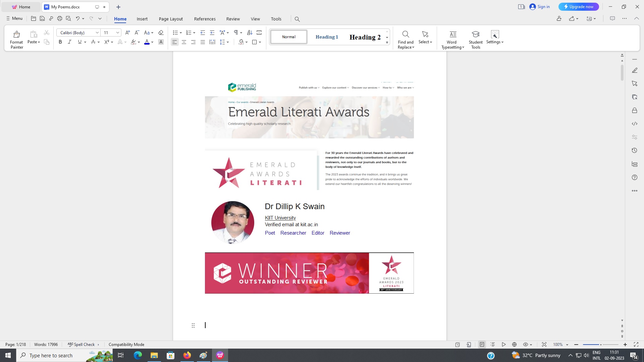The height and width of the screenshot is (362, 644).
Task: Open Spell Check in status bar
Action: click(83, 345)
